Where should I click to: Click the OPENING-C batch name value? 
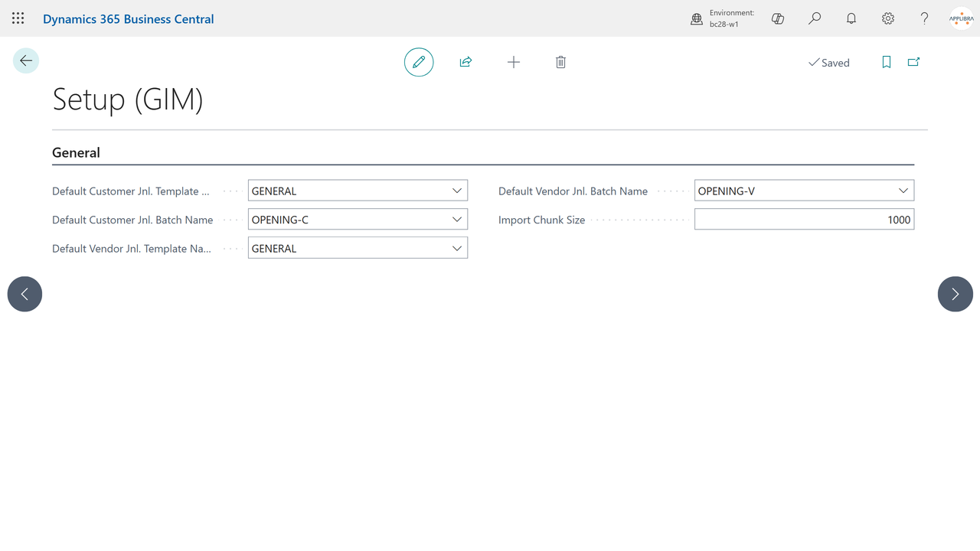coord(280,220)
